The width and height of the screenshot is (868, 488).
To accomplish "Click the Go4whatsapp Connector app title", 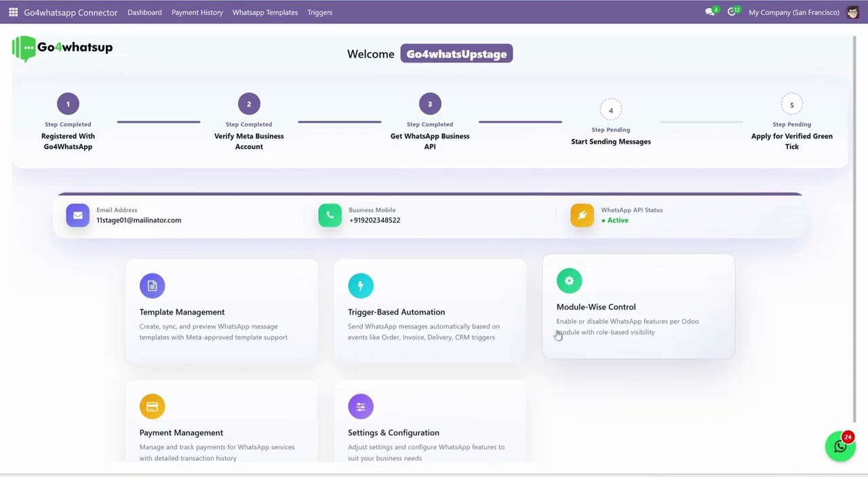I will tap(71, 12).
